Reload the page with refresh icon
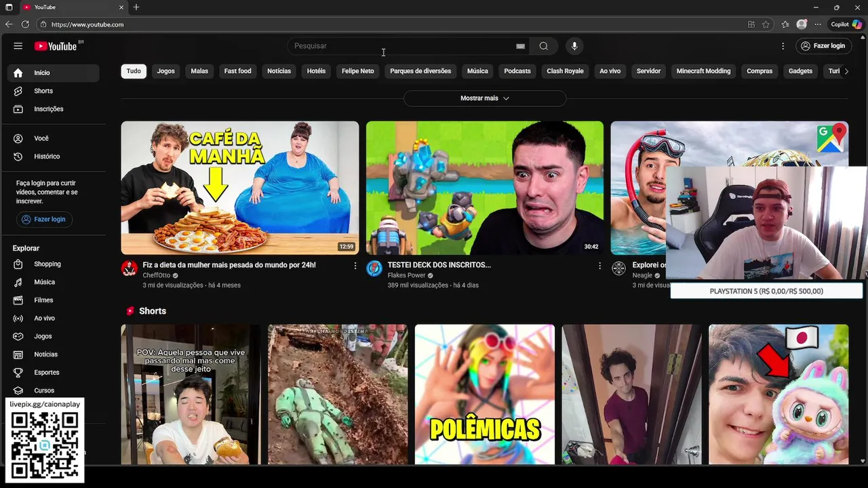868x488 pixels. [25, 24]
